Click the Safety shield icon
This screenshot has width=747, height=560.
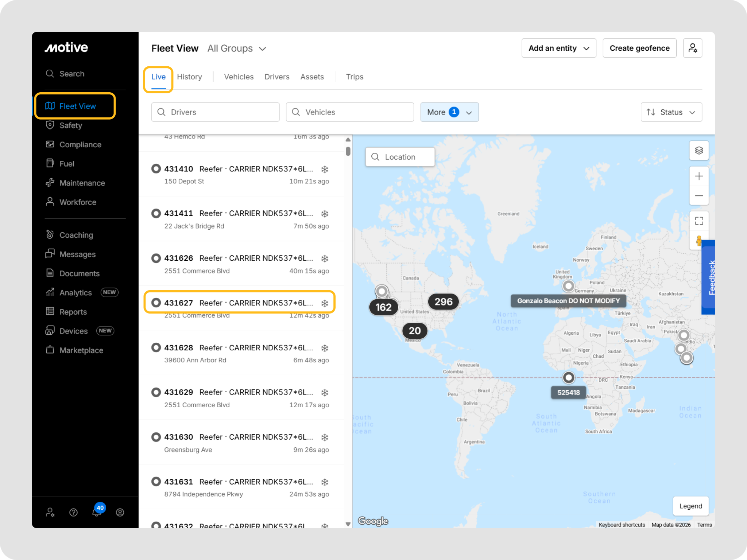50,125
